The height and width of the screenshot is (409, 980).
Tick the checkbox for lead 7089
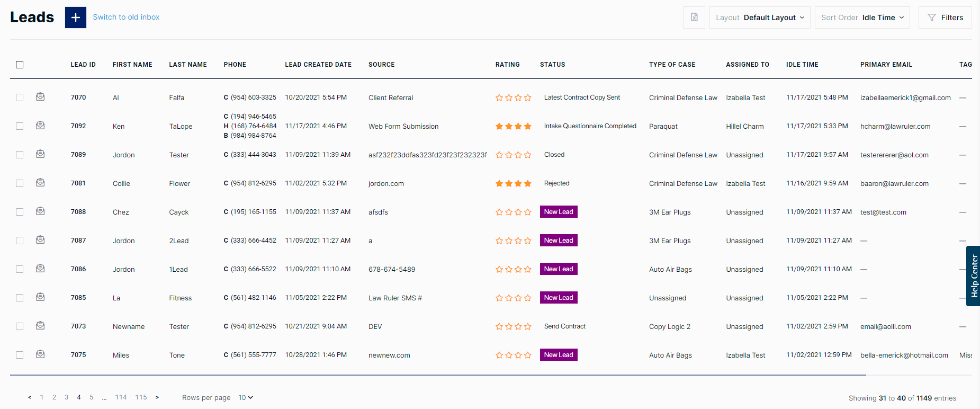tap(20, 155)
